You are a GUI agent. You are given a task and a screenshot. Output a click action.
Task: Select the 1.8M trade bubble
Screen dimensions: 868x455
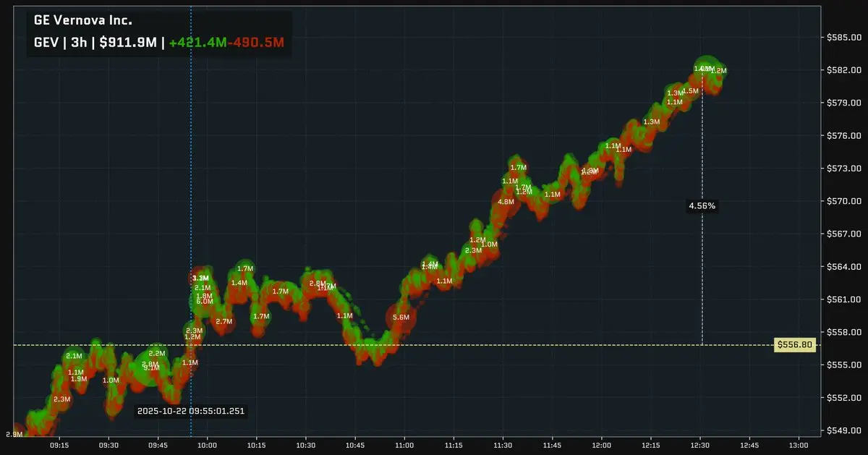click(x=204, y=296)
